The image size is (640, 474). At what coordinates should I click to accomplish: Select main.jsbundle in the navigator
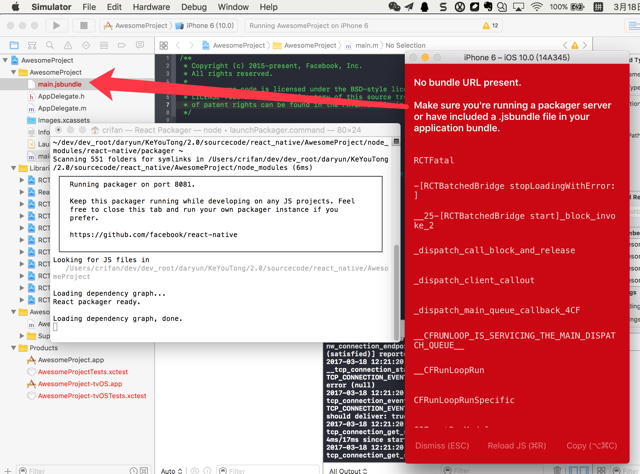pos(60,84)
